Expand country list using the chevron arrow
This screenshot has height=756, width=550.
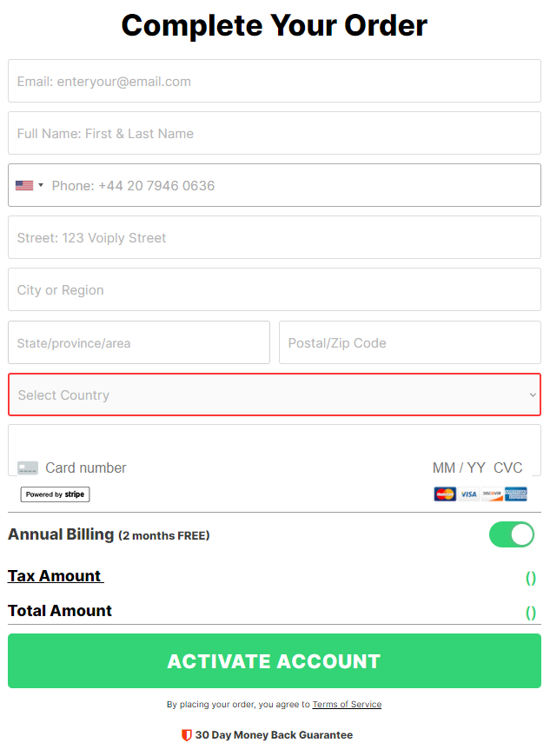coord(533,395)
